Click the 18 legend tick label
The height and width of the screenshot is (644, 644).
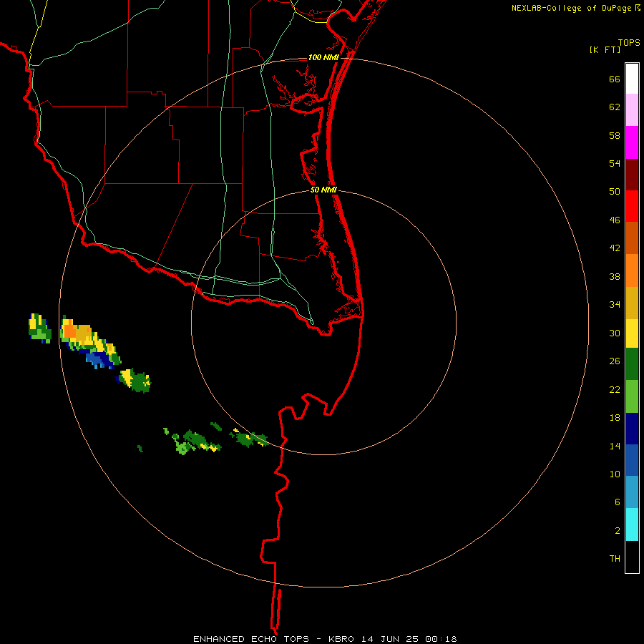tap(615, 418)
